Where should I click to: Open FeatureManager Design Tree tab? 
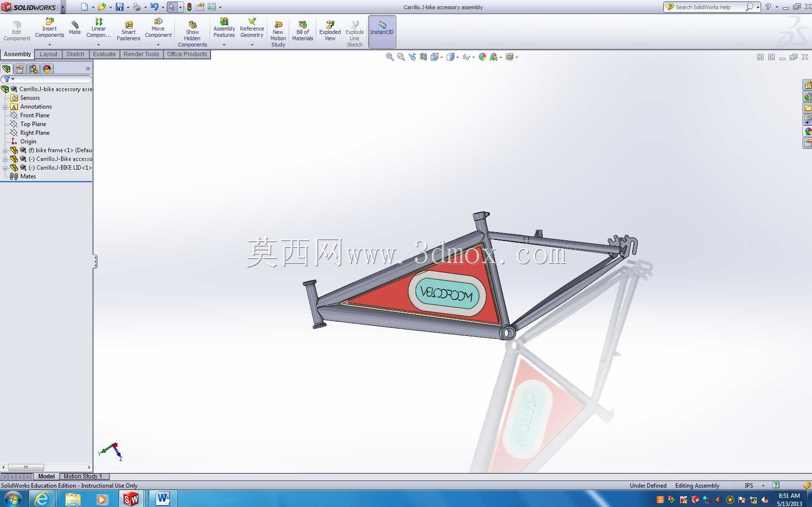pyautogui.click(x=6, y=69)
